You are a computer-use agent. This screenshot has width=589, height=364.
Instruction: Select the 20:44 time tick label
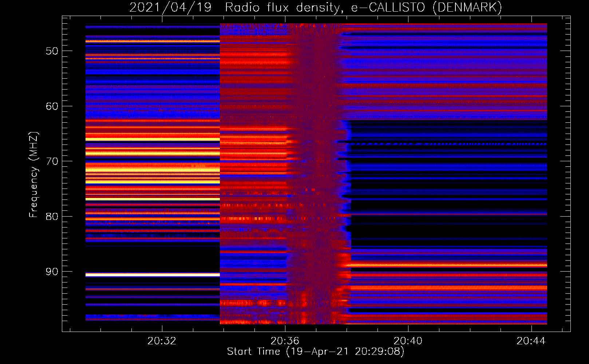pos(531,341)
